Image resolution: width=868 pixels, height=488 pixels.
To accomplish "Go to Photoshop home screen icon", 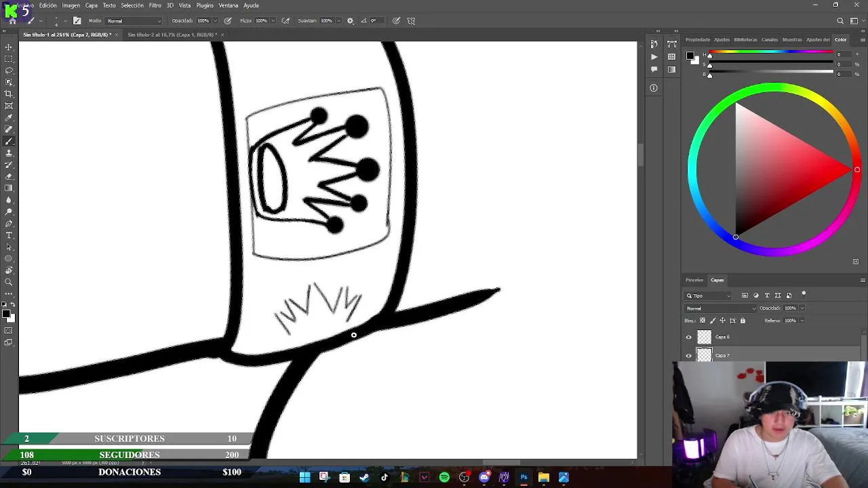I will click(x=12, y=20).
